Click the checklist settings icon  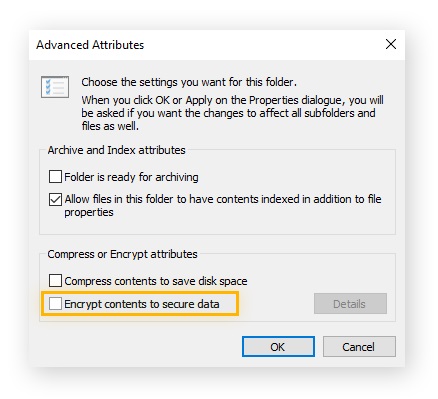(x=55, y=87)
